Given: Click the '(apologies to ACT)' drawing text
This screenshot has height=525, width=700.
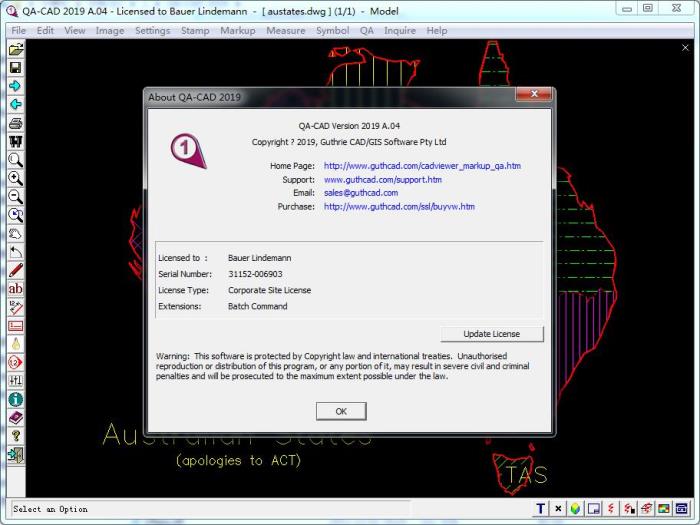Looking at the screenshot, I should coord(238,460).
